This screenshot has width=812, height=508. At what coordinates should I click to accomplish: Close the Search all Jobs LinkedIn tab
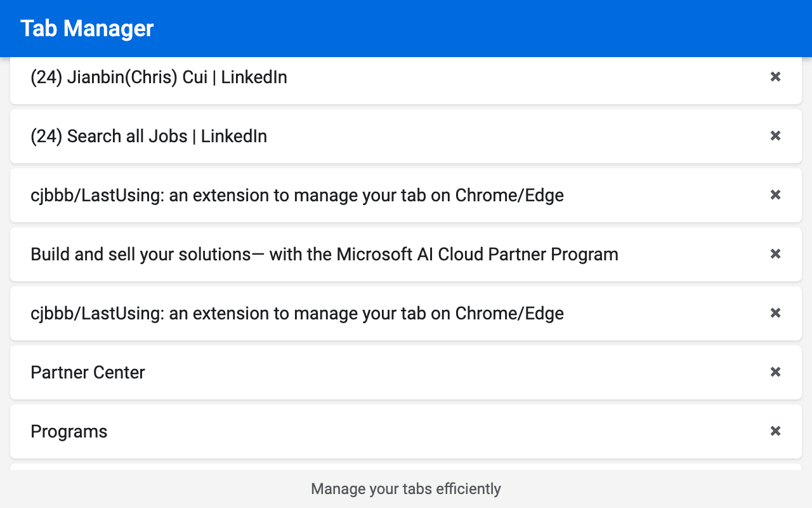pos(775,136)
